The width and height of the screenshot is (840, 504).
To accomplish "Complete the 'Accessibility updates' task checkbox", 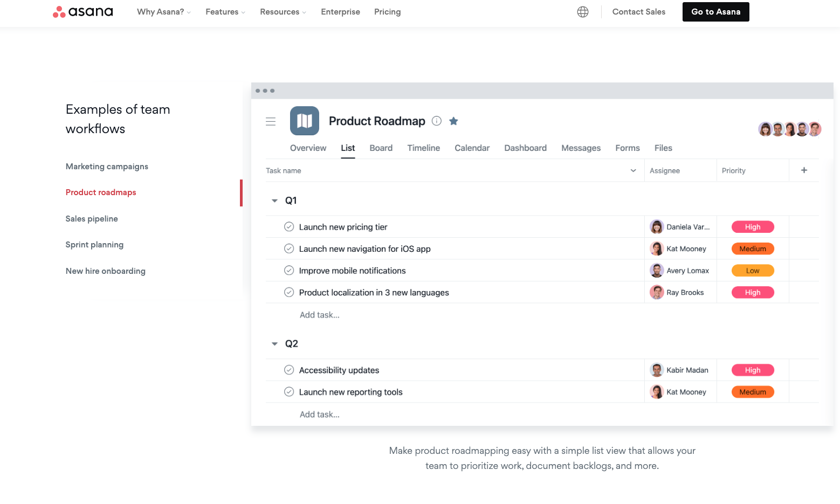I will click(x=289, y=370).
